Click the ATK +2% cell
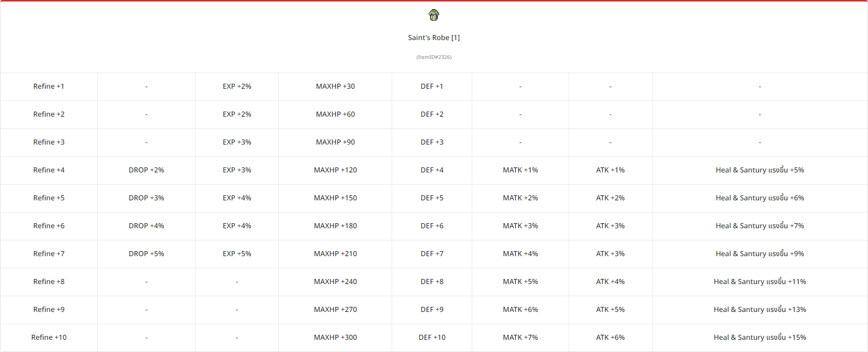The width and height of the screenshot is (868, 352). coord(610,198)
